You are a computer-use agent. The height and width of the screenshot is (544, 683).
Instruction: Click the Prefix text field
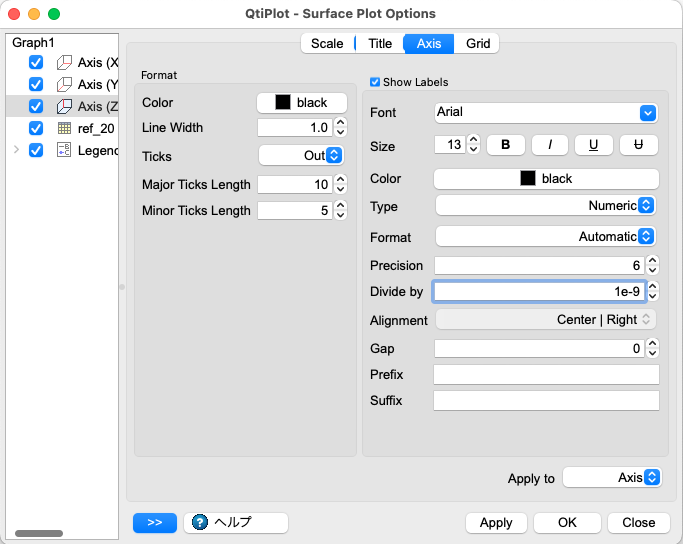point(546,375)
